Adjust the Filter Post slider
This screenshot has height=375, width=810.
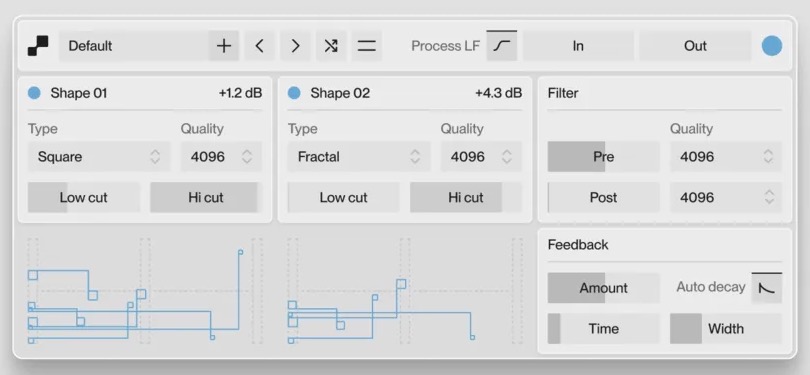(603, 197)
